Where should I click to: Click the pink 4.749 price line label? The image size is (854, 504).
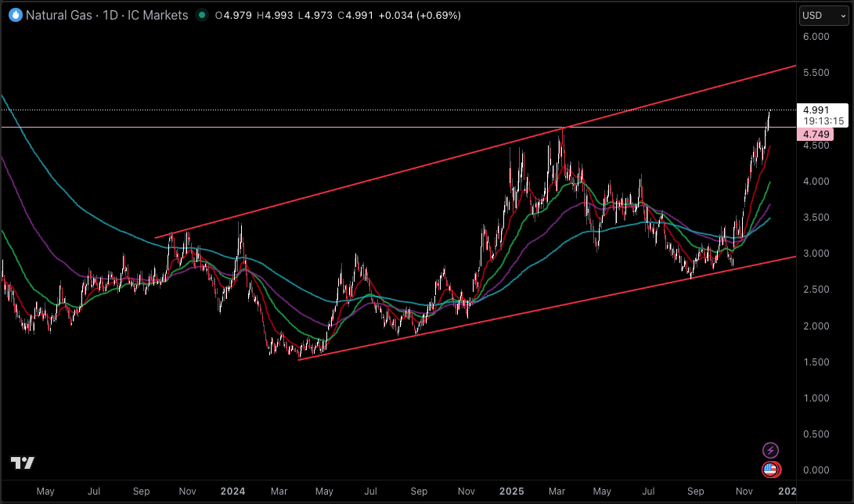tap(817, 134)
